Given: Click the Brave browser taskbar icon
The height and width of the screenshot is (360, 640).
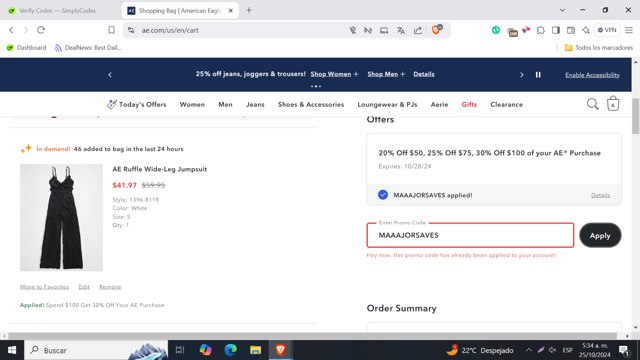Looking at the screenshot, I should pos(280,350).
